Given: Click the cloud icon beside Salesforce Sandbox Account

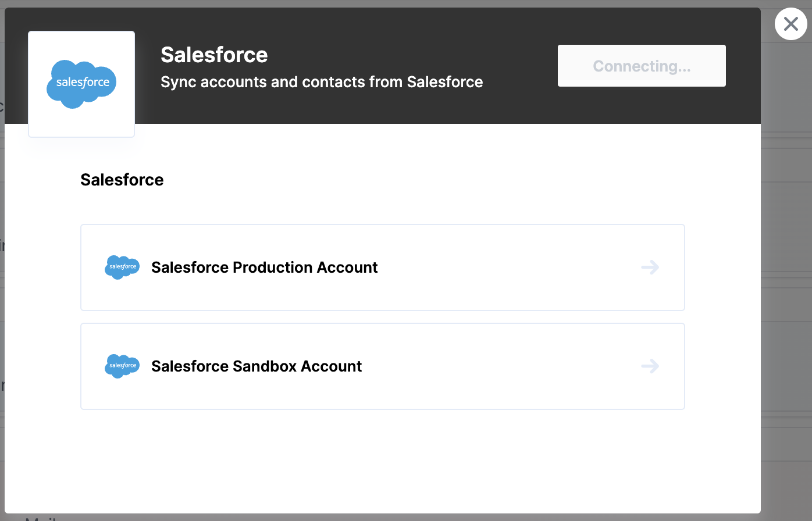Looking at the screenshot, I should click(x=122, y=366).
